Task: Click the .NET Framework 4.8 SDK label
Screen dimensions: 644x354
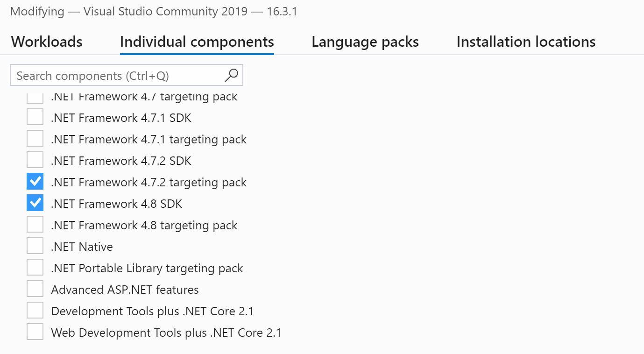Action: click(116, 203)
